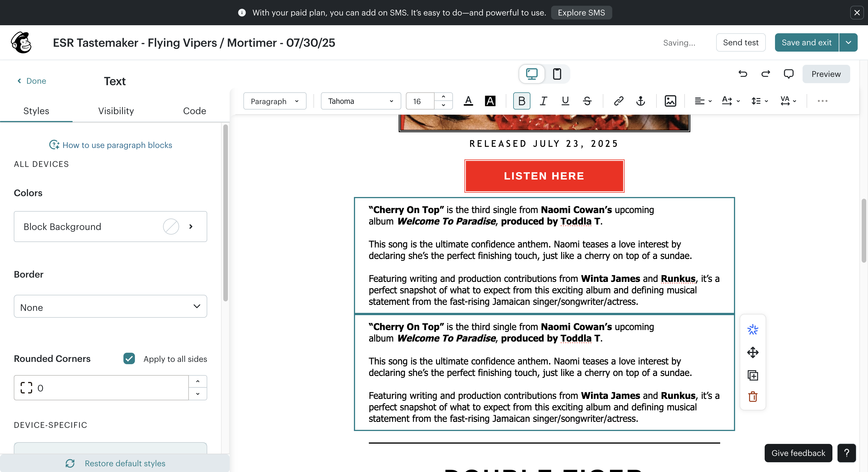Click Give feedback
This screenshot has height=472, width=868.
(798, 453)
